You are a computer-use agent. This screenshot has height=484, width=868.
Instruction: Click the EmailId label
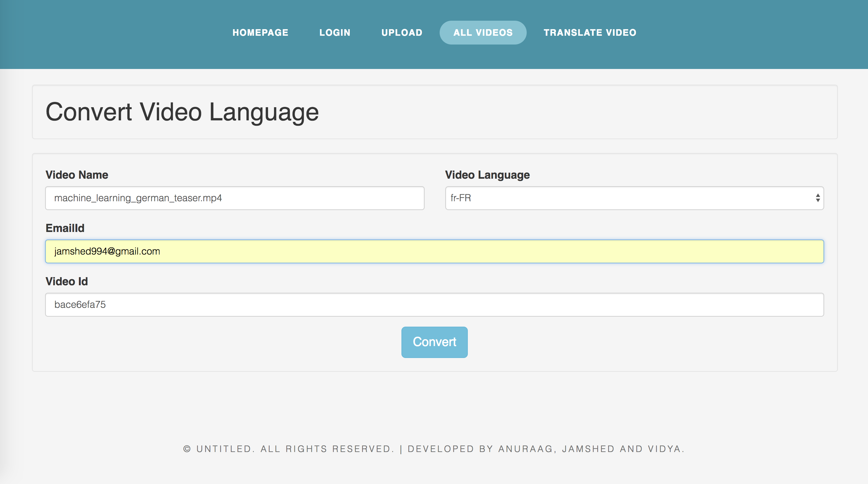point(65,228)
